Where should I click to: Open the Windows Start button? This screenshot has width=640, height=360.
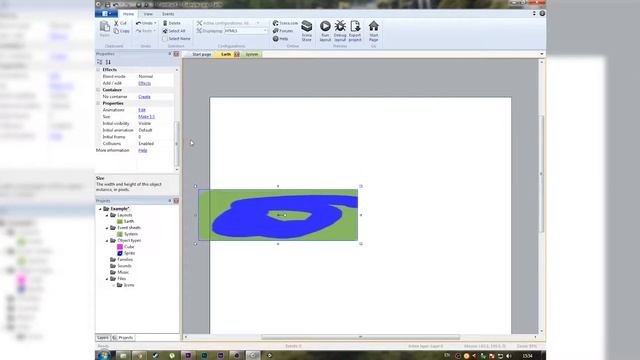point(103,356)
